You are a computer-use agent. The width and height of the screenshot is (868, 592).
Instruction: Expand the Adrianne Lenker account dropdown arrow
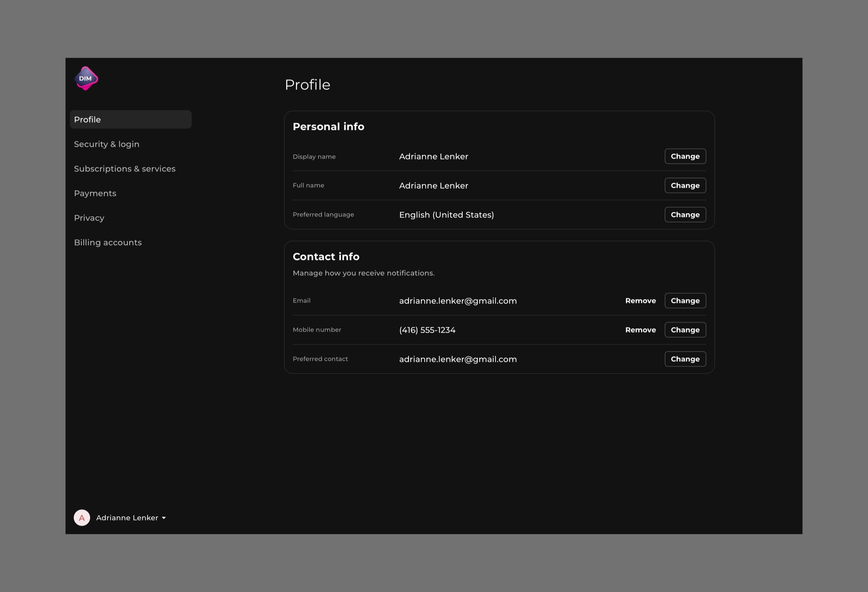pyautogui.click(x=163, y=518)
